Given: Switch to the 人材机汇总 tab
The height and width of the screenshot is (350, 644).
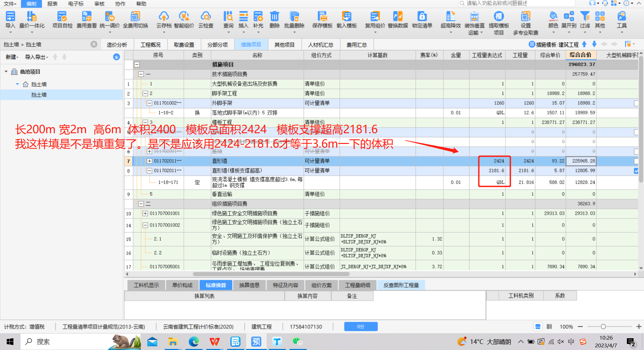Looking at the screenshot, I should 321,45.
